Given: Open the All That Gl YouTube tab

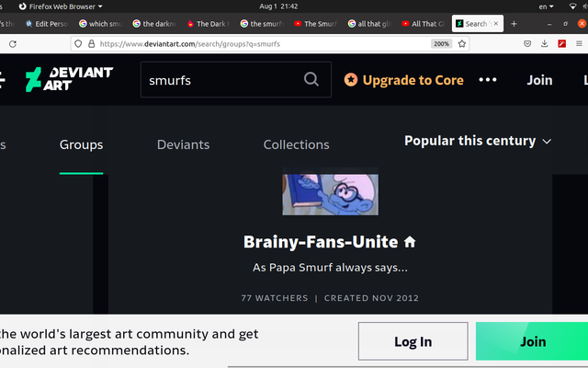Looking at the screenshot, I should click(423, 24).
